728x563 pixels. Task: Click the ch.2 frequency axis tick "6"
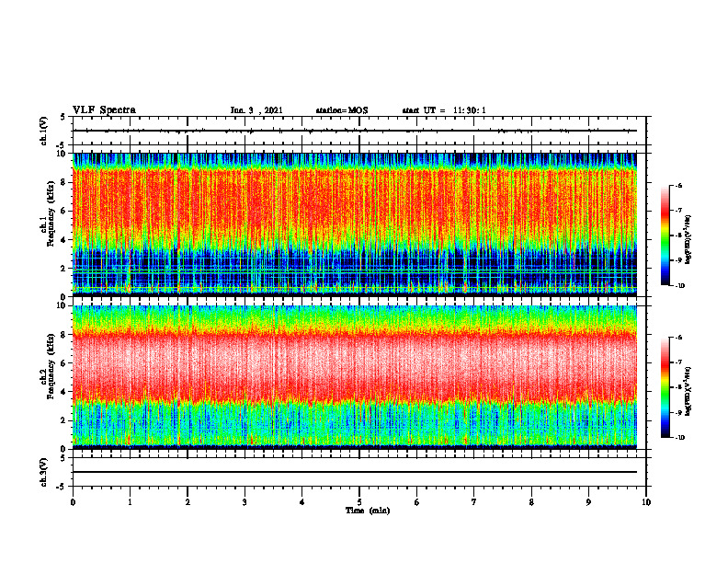(x=64, y=363)
